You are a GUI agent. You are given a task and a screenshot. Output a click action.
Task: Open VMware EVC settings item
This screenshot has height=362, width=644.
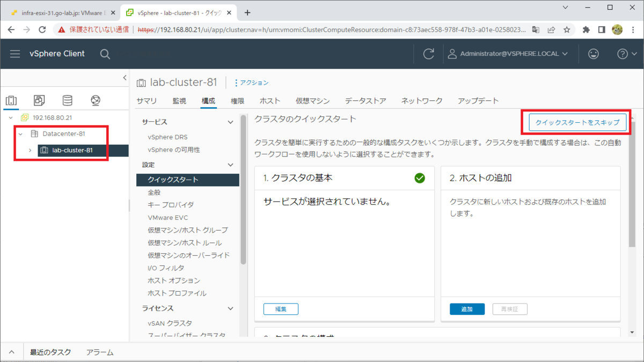point(168,218)
